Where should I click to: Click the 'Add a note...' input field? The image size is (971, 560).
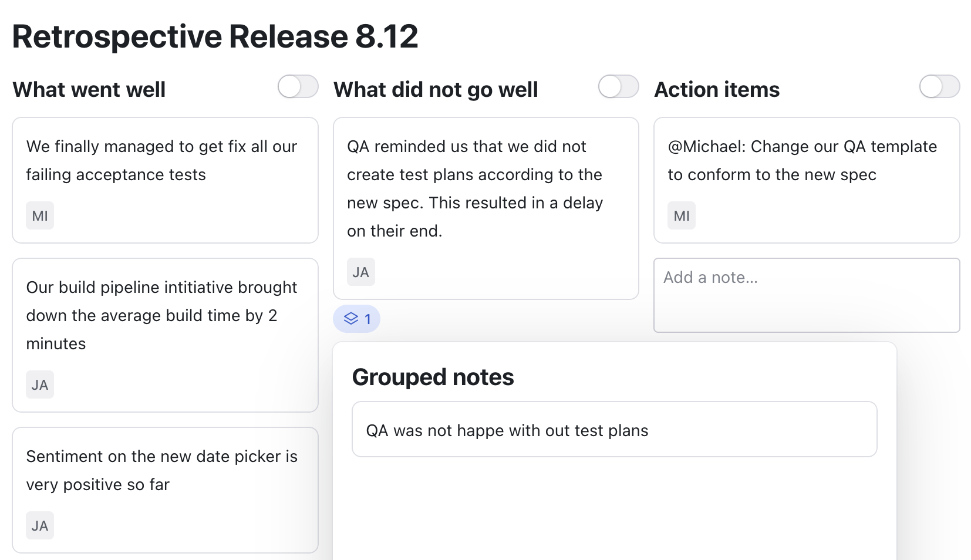click(806, 295)
